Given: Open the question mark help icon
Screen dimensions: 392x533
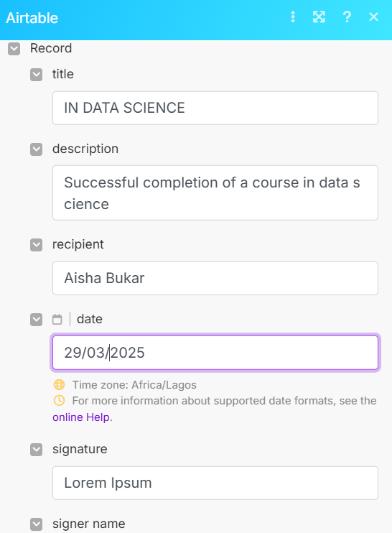Looking at the screenshot, I should coord(347,17).
